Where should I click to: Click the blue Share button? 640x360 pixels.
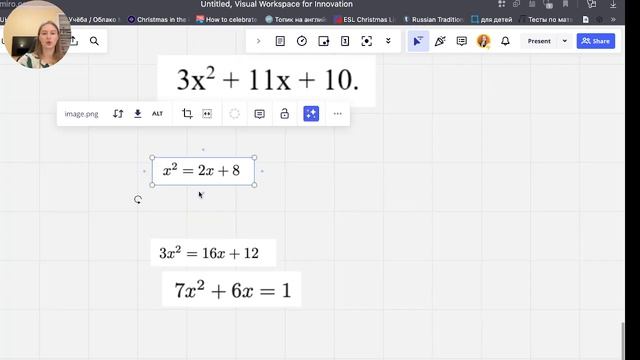point(596,41)
